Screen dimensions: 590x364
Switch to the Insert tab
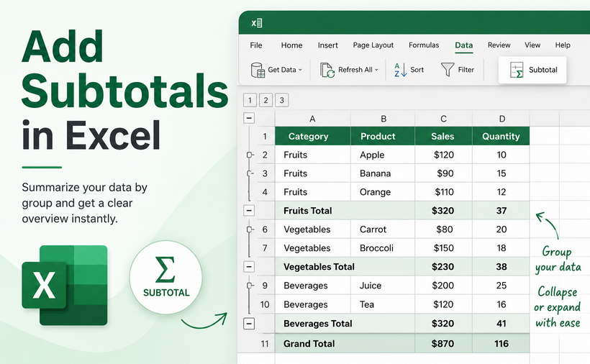pyautogui.click(x=327, y=45)
